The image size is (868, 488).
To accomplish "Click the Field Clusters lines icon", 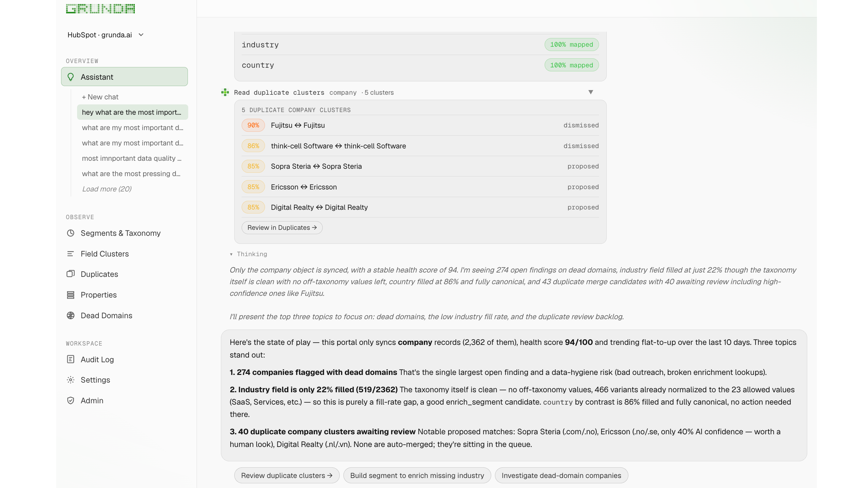I will pyautogui.click(x=70, y=254).
